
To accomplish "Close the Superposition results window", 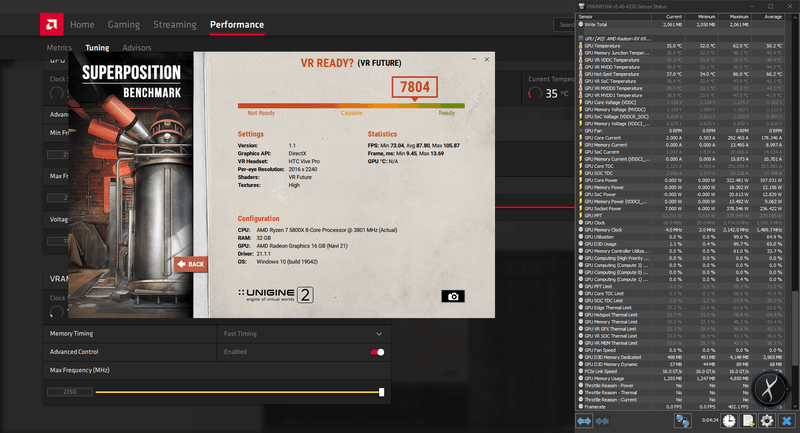I will 487,59.
